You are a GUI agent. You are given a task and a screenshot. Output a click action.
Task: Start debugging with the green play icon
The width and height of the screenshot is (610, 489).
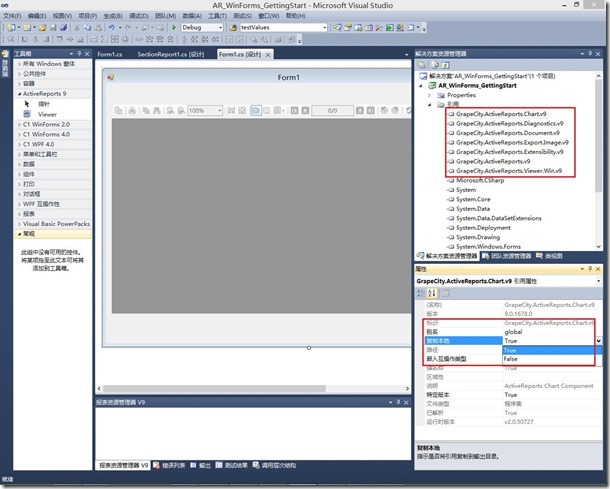tap(174, 28)
